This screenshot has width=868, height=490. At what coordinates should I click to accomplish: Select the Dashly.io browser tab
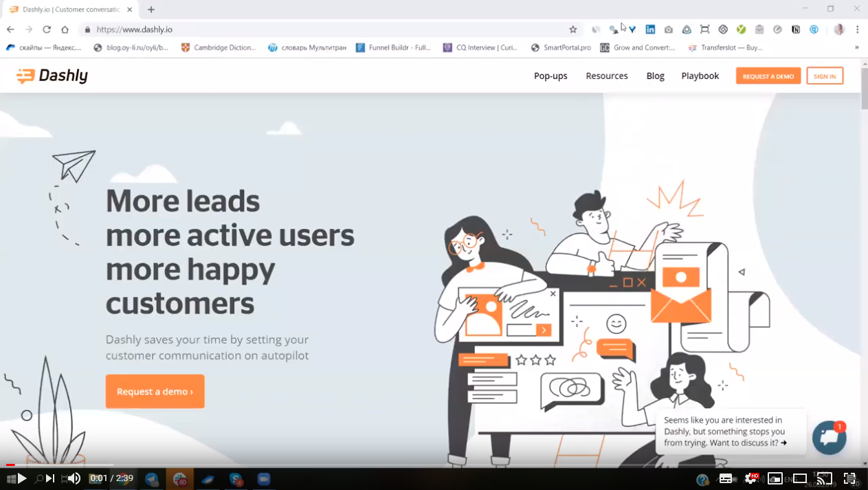click(70, 10)
